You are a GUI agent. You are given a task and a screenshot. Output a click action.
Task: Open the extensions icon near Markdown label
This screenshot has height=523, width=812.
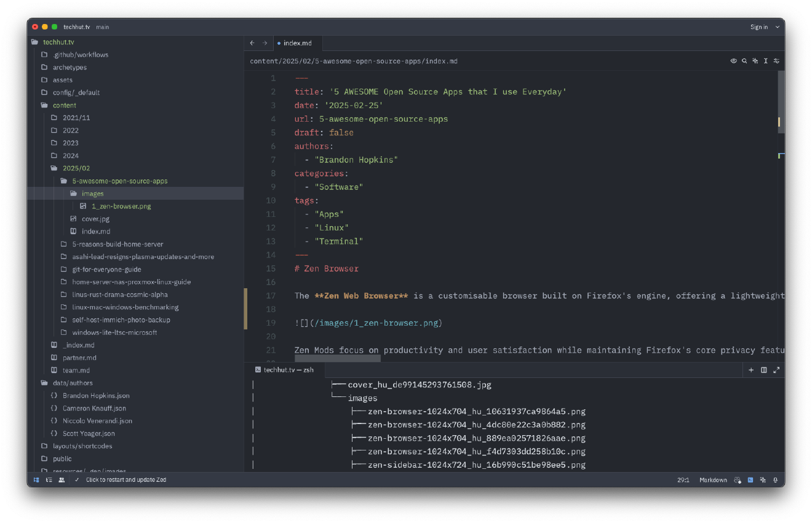pos(738,480)
